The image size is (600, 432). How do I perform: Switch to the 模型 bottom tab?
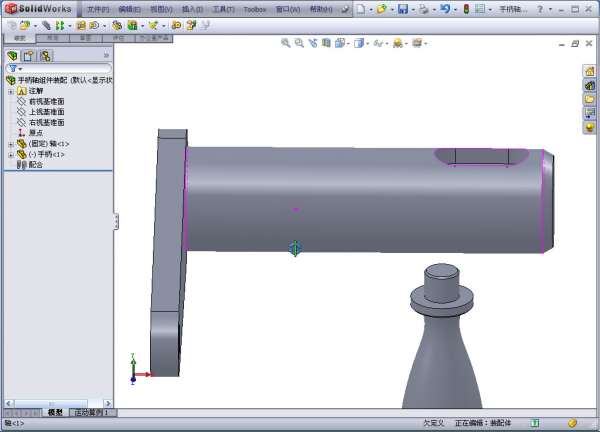[55, 412]
